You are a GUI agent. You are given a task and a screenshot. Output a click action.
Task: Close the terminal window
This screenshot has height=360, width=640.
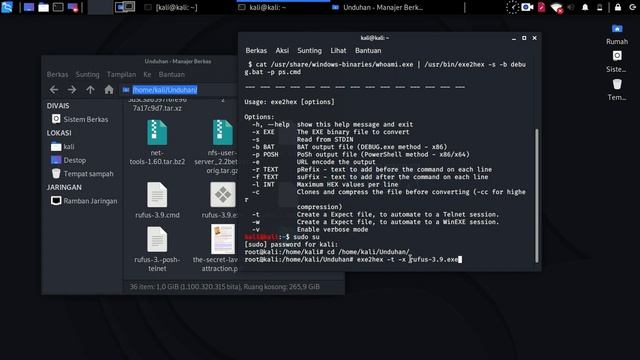[534, 38]
